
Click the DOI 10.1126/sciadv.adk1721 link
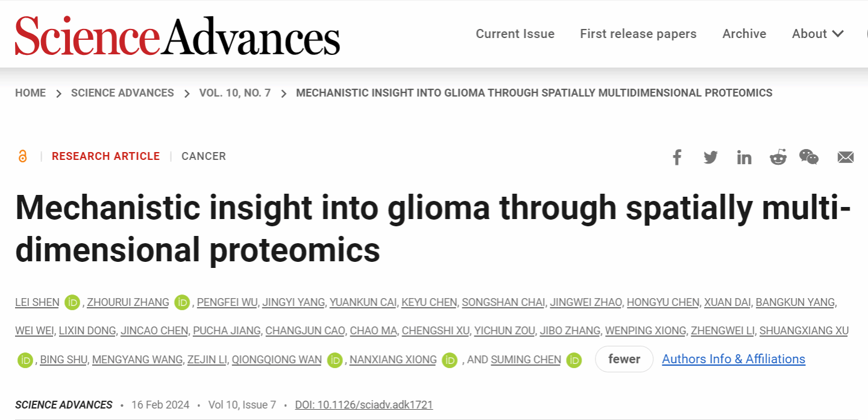point(363,405)
